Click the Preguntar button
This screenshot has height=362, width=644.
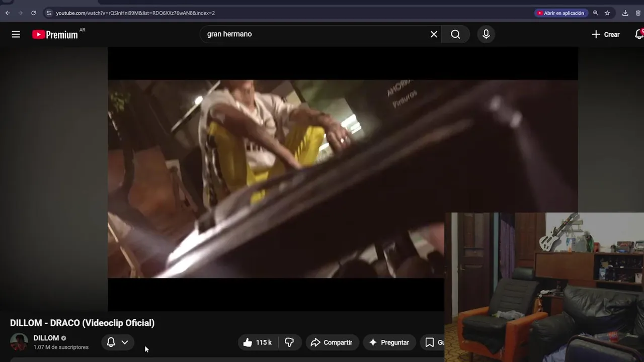click(x=389, y=342)
